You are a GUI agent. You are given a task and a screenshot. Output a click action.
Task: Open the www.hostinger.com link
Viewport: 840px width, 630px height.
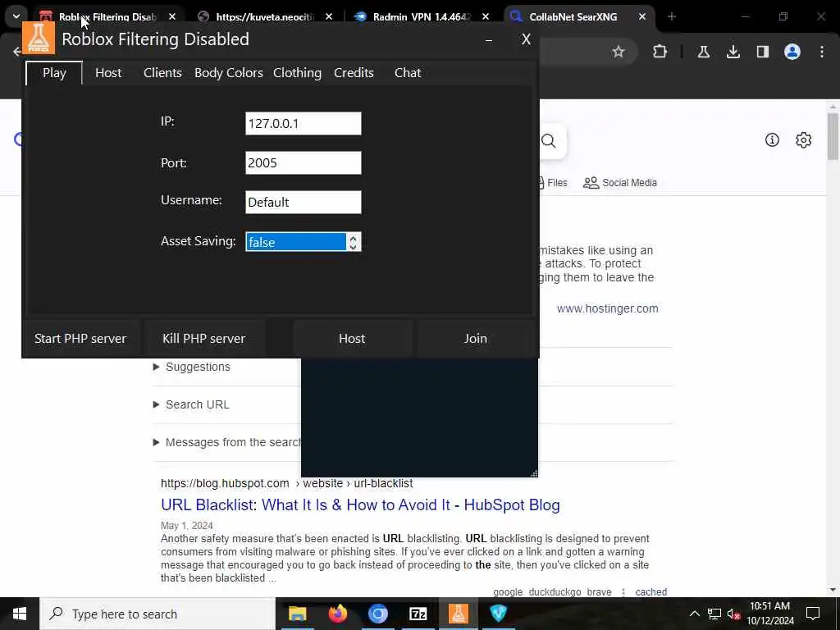(x=608, y=308)
